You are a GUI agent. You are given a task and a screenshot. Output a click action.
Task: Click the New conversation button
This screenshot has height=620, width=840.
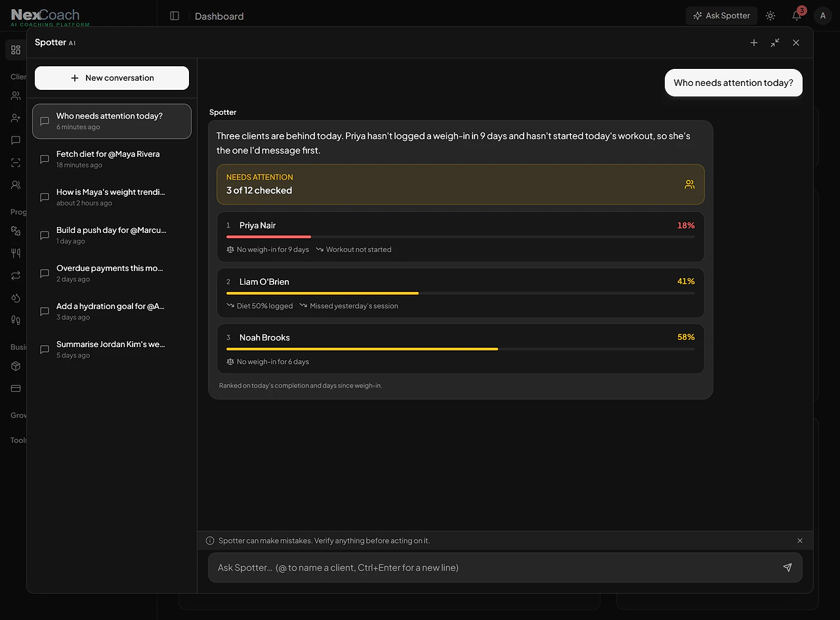point(112,78)
